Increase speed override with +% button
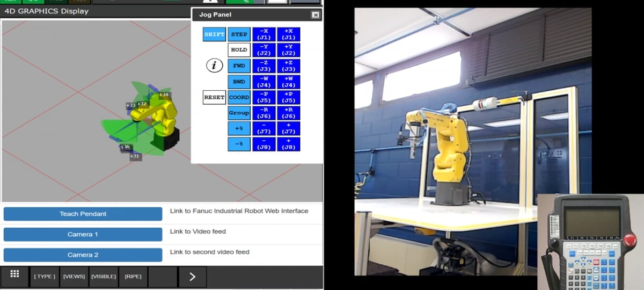 pyautogui.click(x=239, y=129)
